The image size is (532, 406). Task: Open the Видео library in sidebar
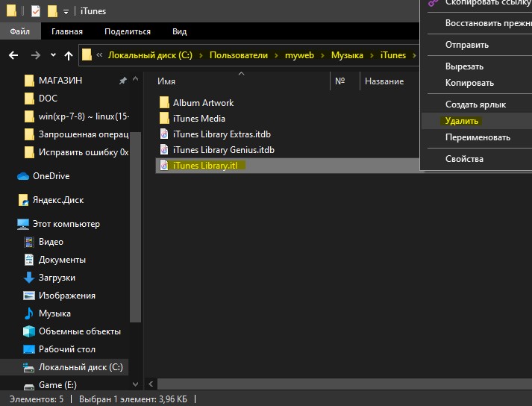point(51,242)
